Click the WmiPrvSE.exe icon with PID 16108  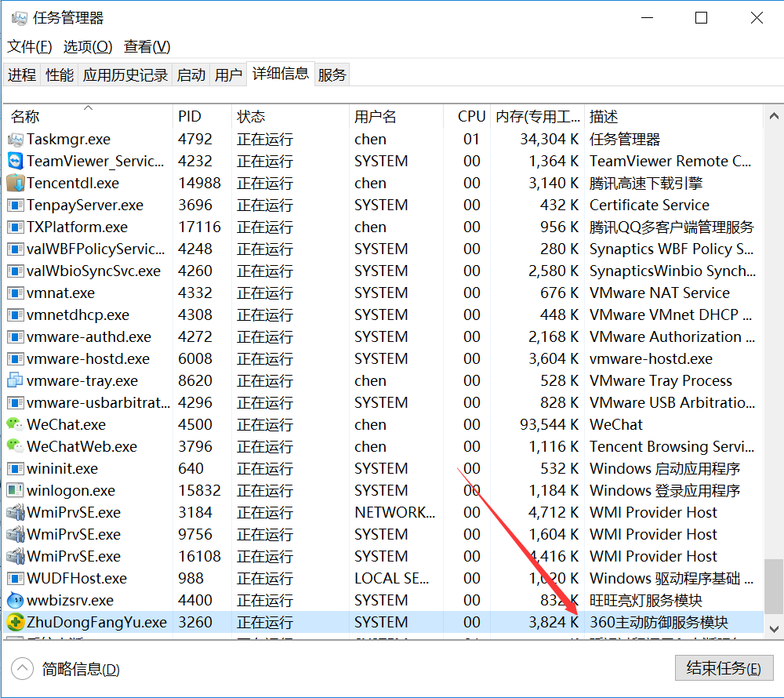[16, 557]
